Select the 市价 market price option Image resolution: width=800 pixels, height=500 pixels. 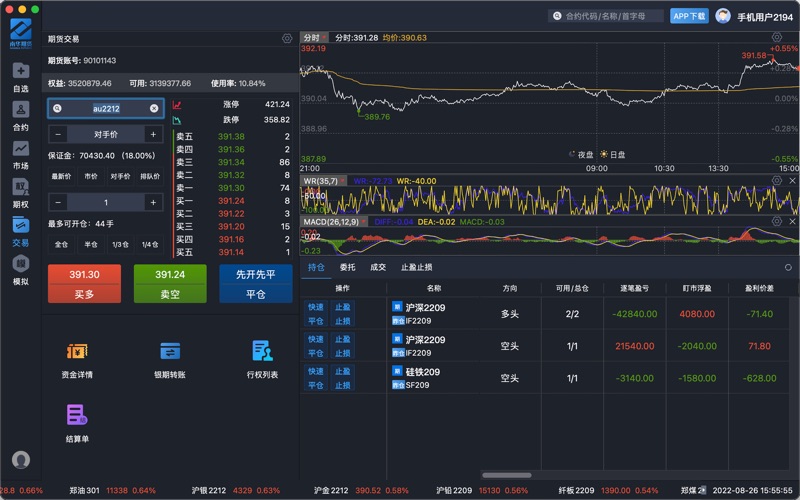click(x=91, y=177)
